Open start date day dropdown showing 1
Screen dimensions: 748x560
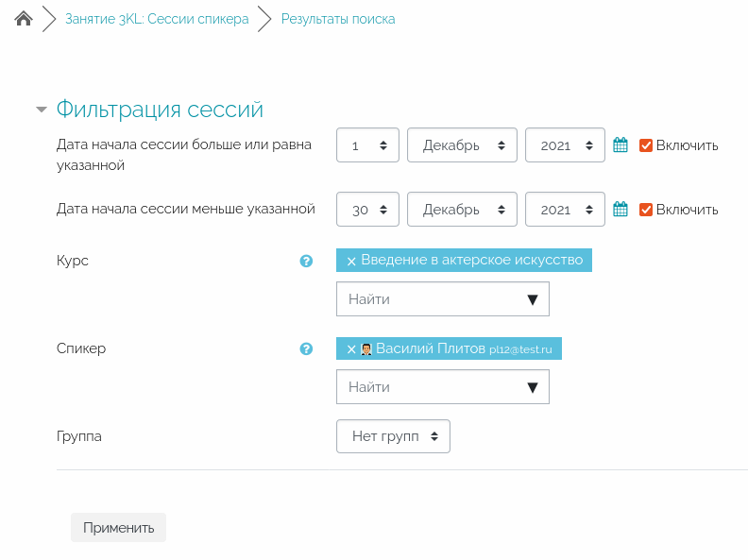367,145
